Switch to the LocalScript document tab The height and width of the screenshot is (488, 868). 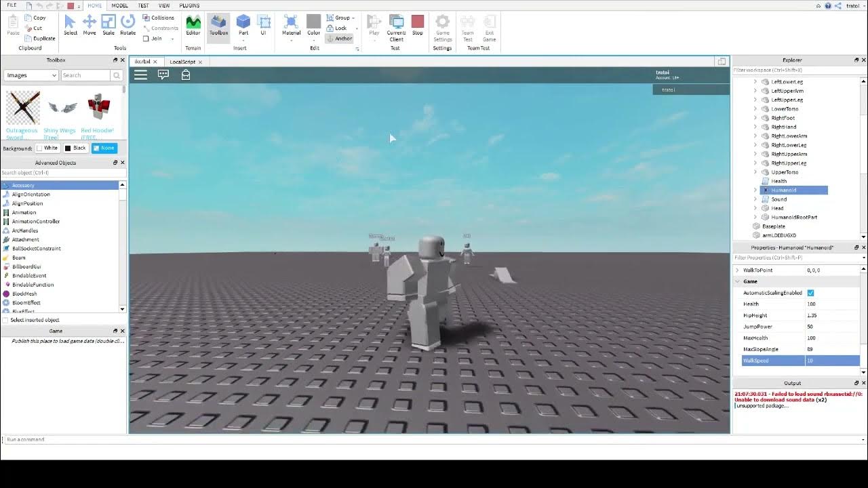click(x=182, y=62)
